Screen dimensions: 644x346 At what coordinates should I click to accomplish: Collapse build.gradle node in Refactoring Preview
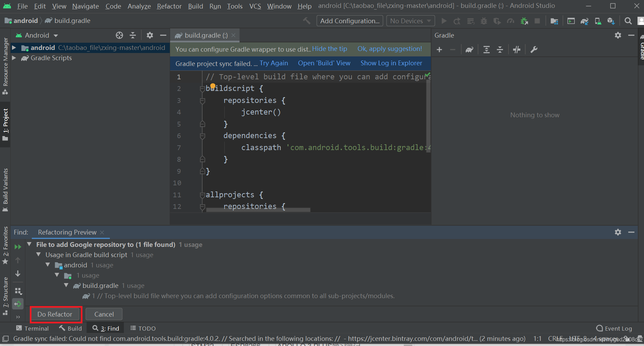point(66,285)
